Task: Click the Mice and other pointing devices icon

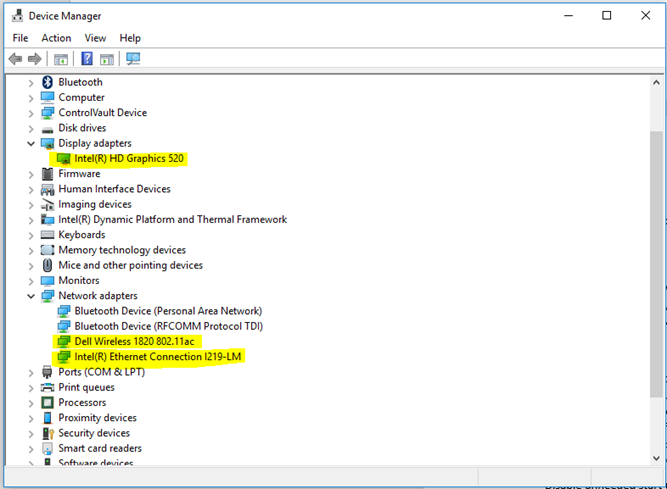Action: point(48,265)
